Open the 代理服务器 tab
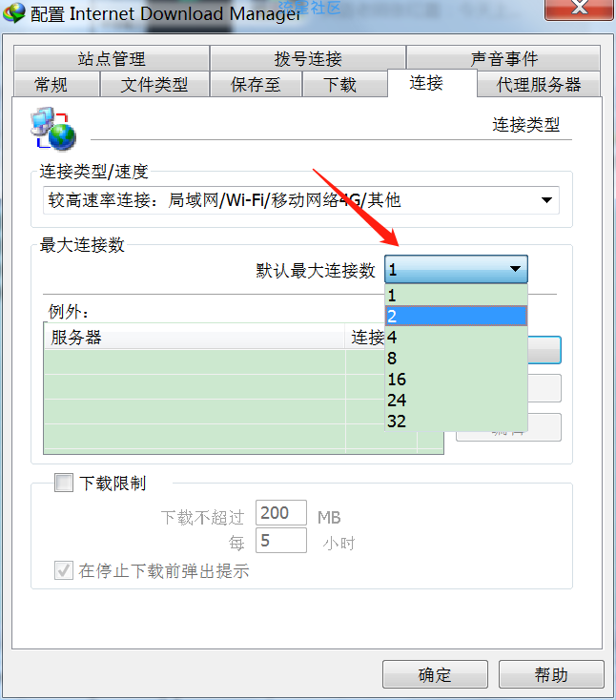The width and height of the screenshot is (616, 700). click(x=539, y=84)
